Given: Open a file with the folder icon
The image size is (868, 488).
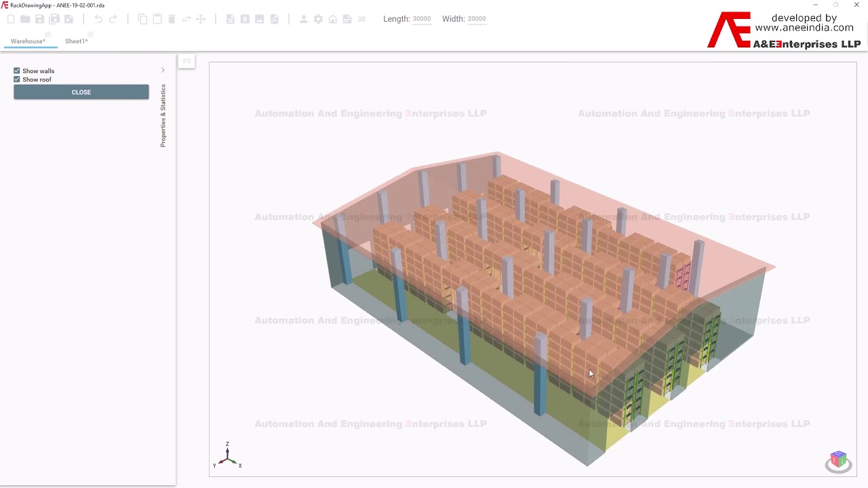Looking at the screenshot, I should point(25,19).
